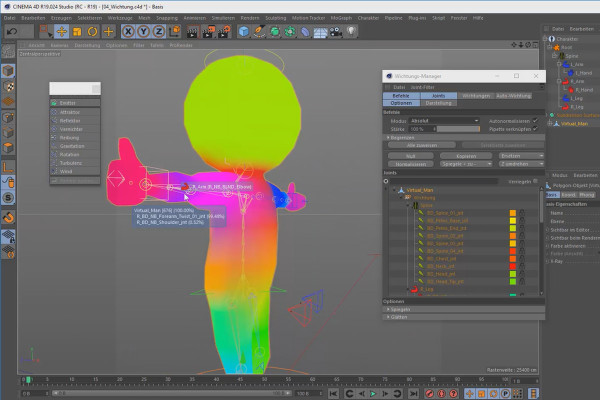This screenshot has width=600, height=400.
Task: Adjust the Stärke slider
Action: point(458,129)
